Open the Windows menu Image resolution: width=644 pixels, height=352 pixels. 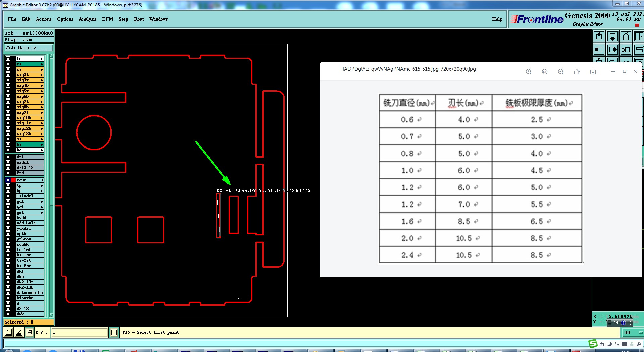159,19
